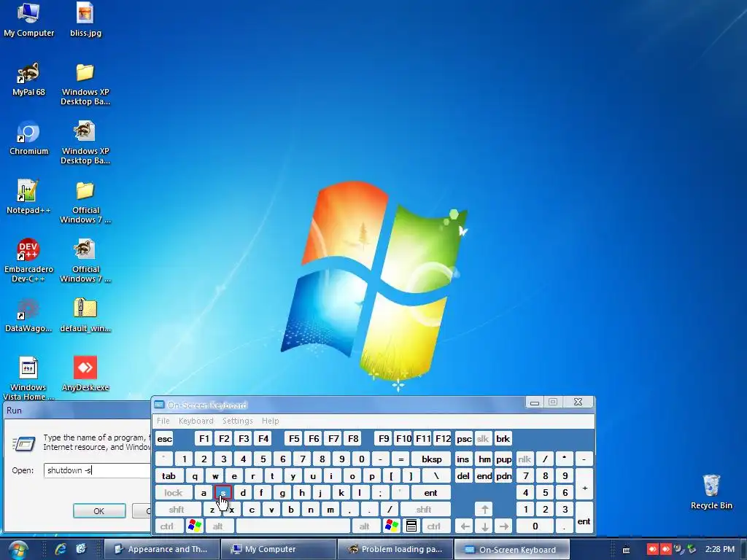This screenshot has height=560, width=747.
Task: Open the My Computer desktop icon
Action: coord(28,19)
